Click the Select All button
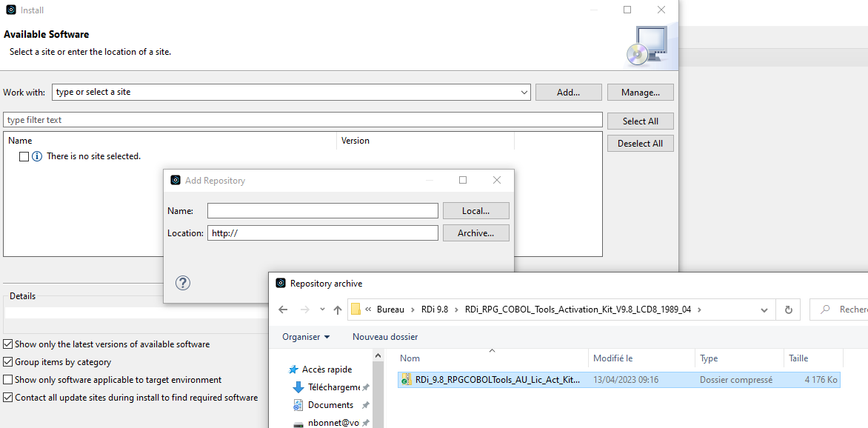868x428 pixels. tap(641, 121)
